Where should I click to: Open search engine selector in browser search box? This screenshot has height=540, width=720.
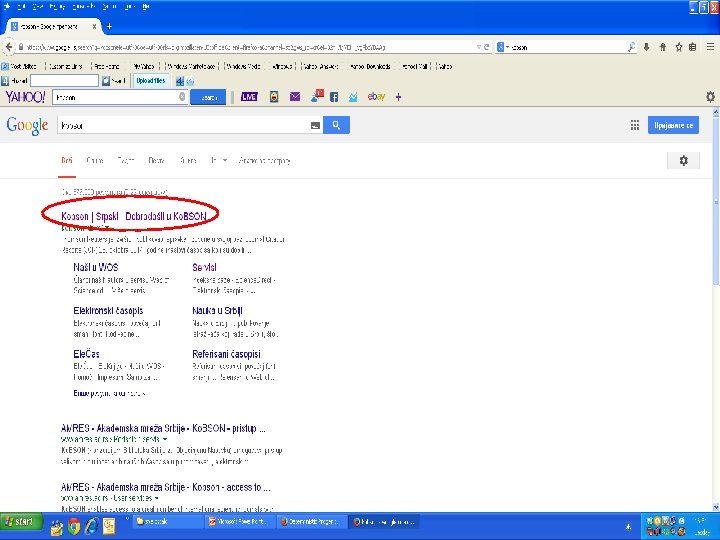pos(502,47)
